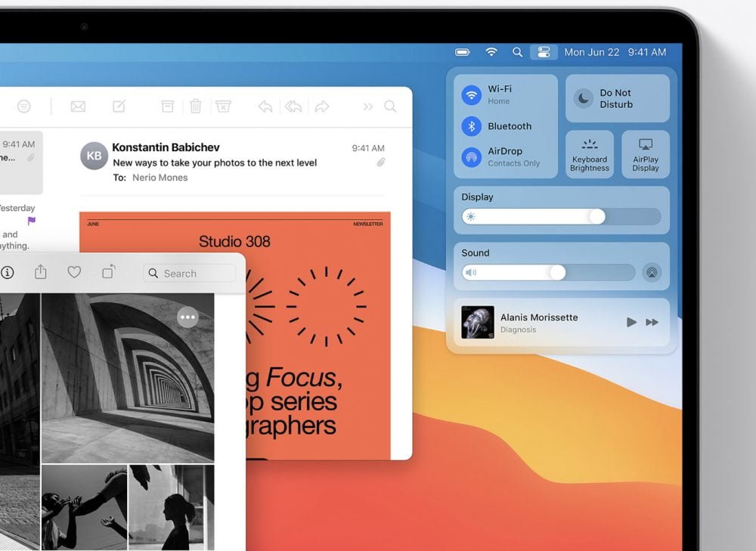Play the Alanis Morissette track
756x551 pixels.
click(631, 323)
